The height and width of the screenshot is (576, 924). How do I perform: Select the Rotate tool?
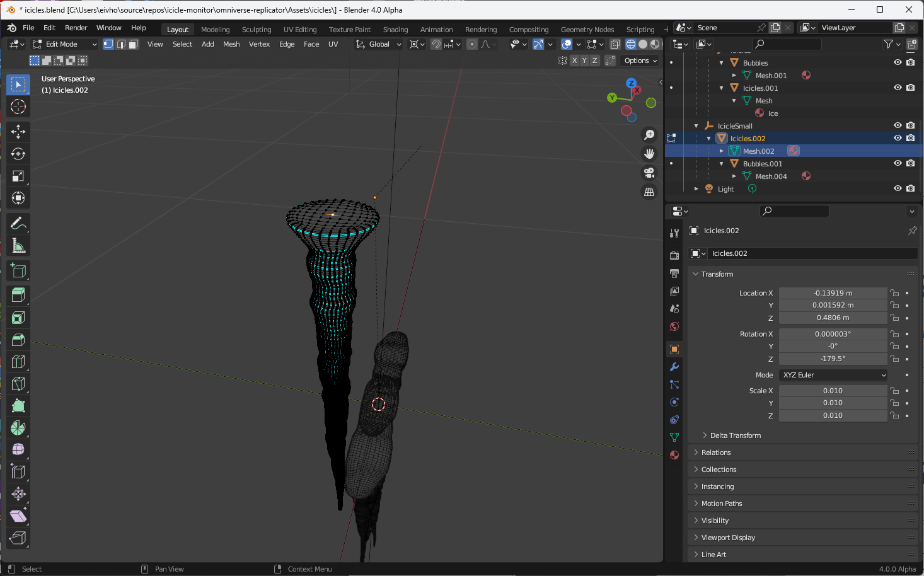point(18,154)
